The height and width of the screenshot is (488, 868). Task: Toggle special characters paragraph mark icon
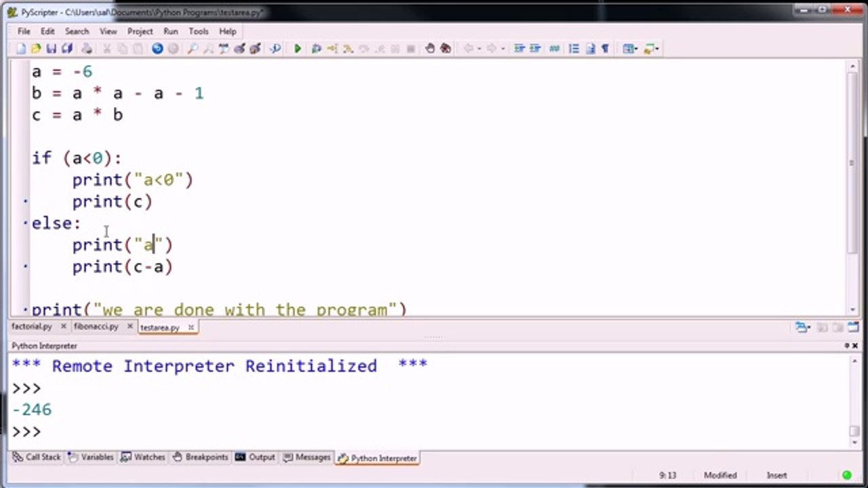(606, 49)
